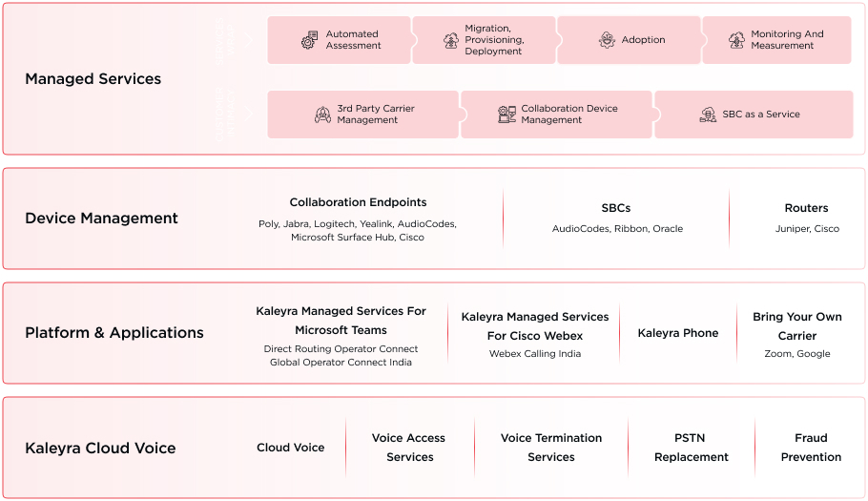Click the Device Management heading
The image size is (868, 501).
coord(101,219)
